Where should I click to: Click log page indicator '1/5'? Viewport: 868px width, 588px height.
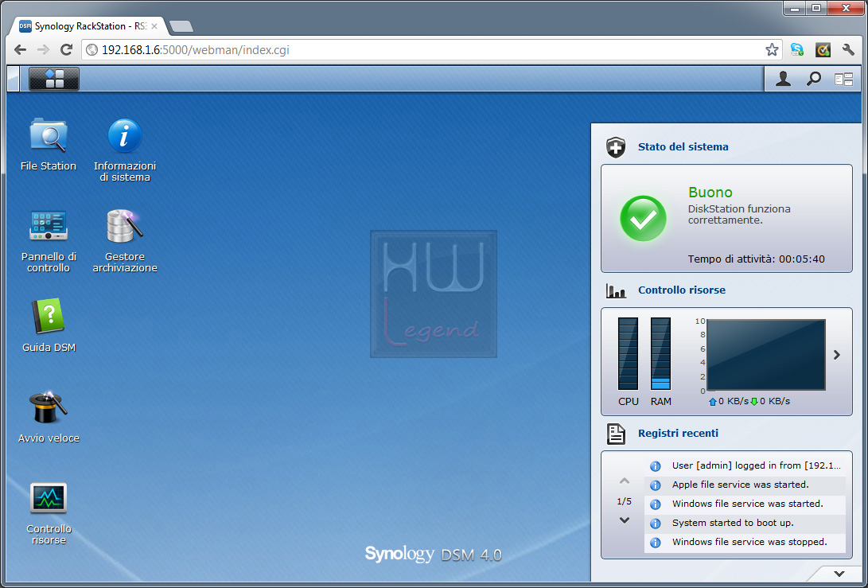pos(624,501)
